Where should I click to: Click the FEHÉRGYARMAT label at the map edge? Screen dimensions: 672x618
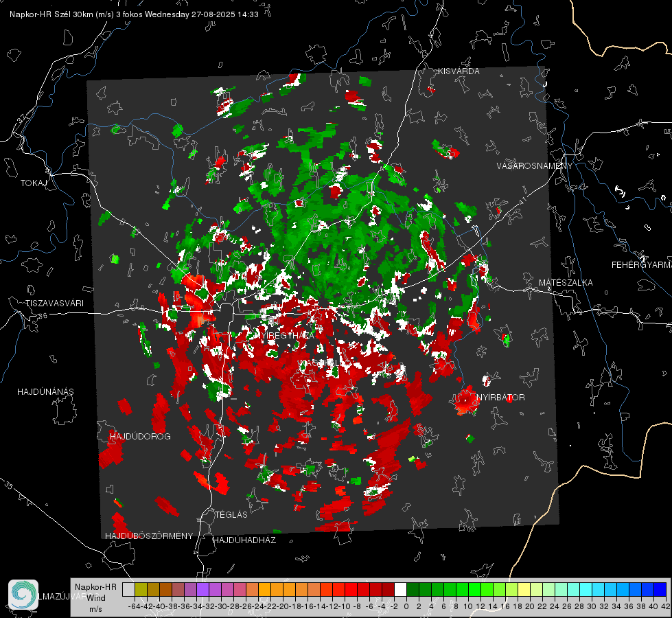point(642,265)
